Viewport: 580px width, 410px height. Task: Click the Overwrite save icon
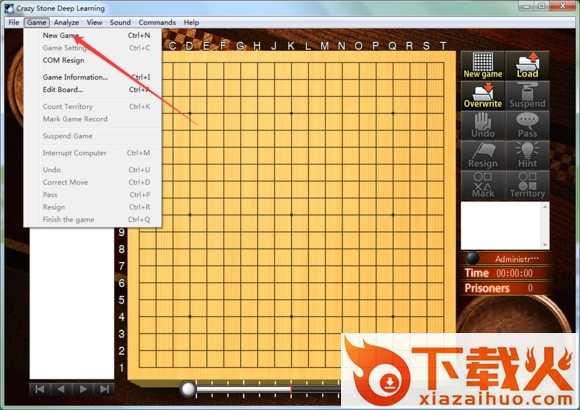tap(483, 95)
